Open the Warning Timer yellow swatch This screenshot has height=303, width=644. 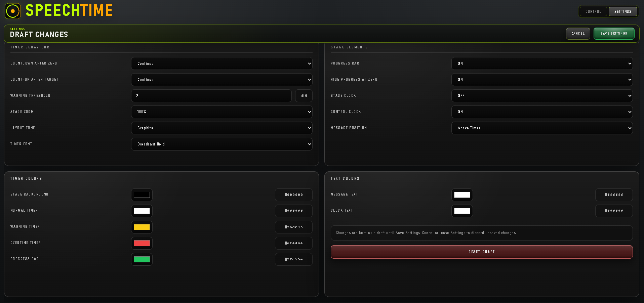click(x=142, y=227)
